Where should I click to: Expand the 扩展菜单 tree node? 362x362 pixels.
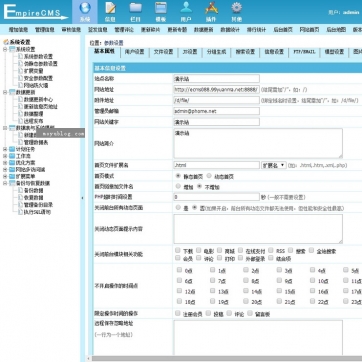point(5,176)
